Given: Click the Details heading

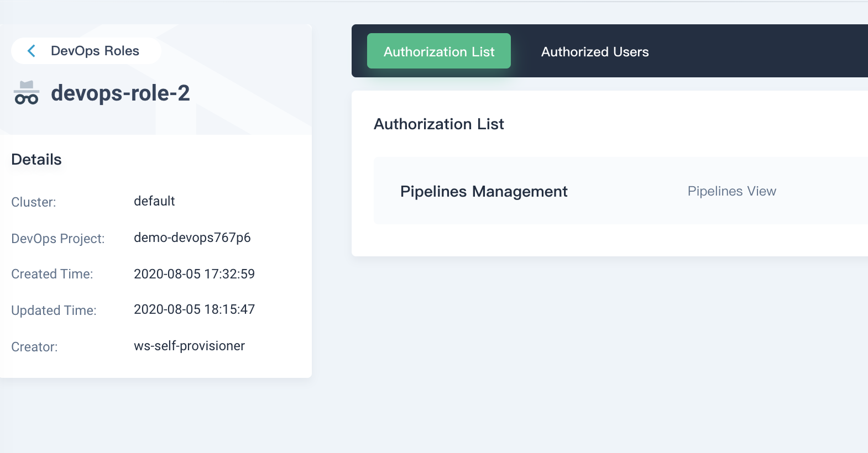Looking at the screenshot, I should tap(36, 159).
